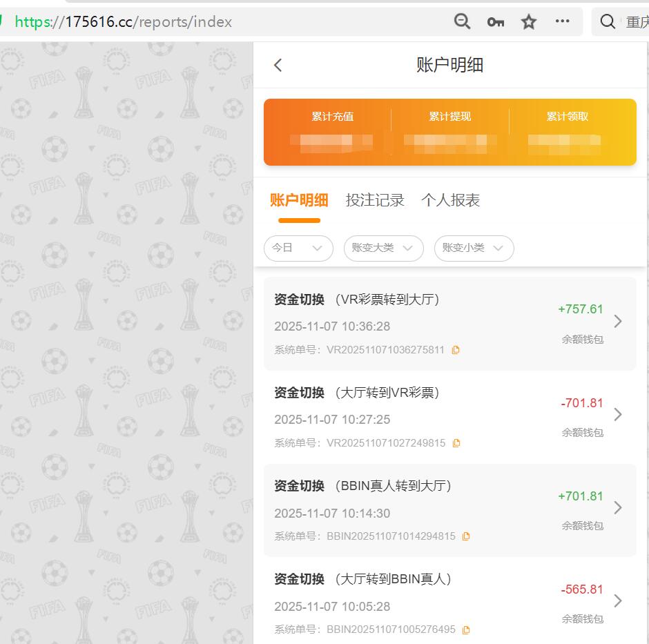Open the 账变小类 subcategory dropdown
The image size is (649, 644).
coord(474,248)
